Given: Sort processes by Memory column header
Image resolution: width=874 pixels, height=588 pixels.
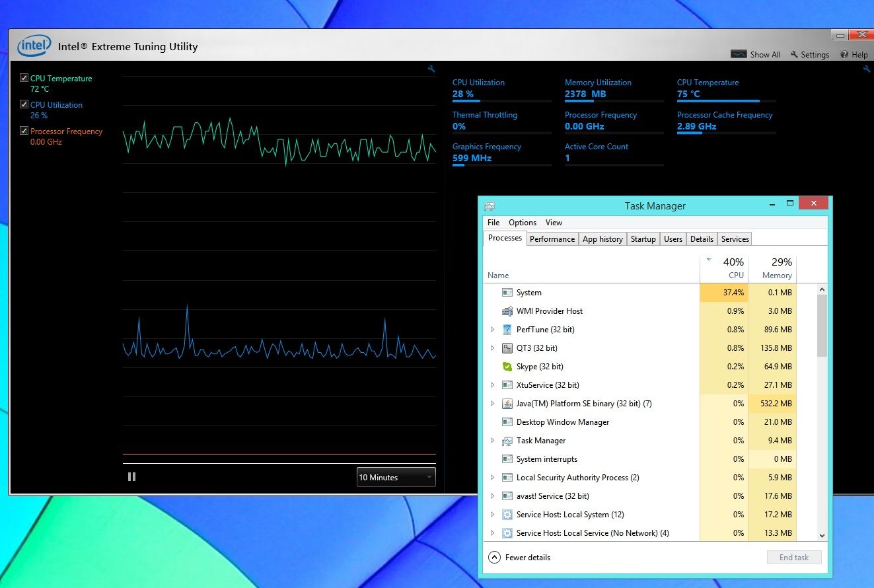Looking at the screenshot, I should [772, 268].
